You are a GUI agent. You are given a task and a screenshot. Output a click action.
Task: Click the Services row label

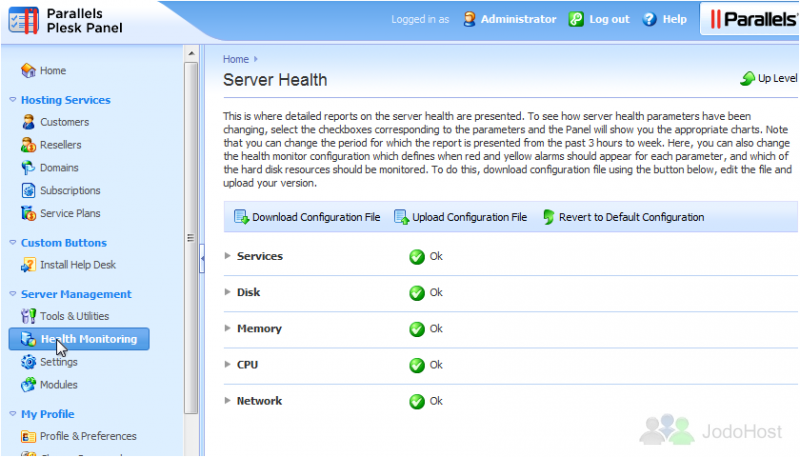(260, 256)
